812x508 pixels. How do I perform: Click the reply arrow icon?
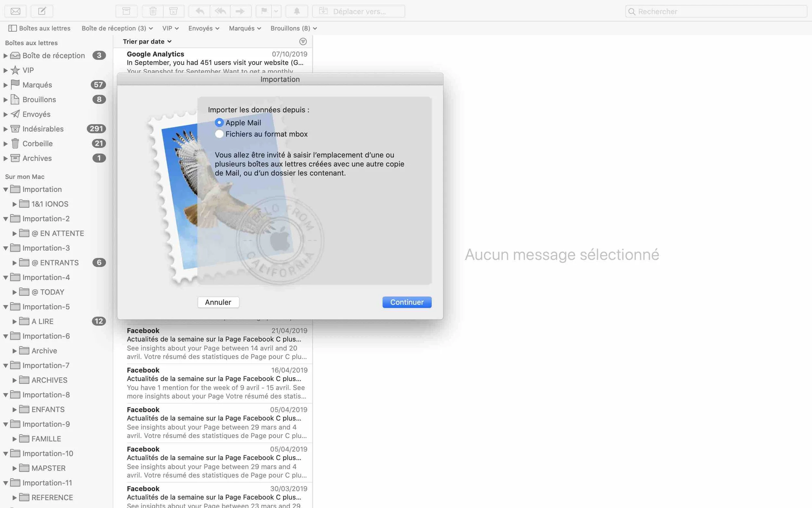click(200, 11)
